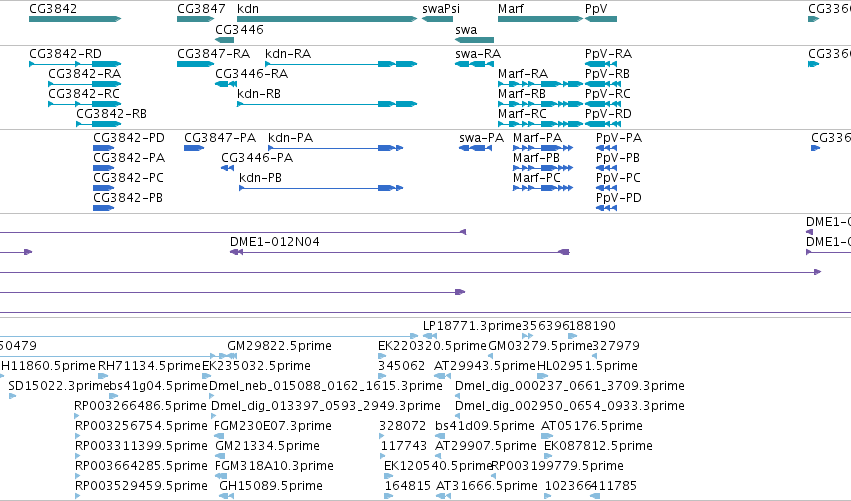Click the RH71134.5prime EST label

point(149,366)
